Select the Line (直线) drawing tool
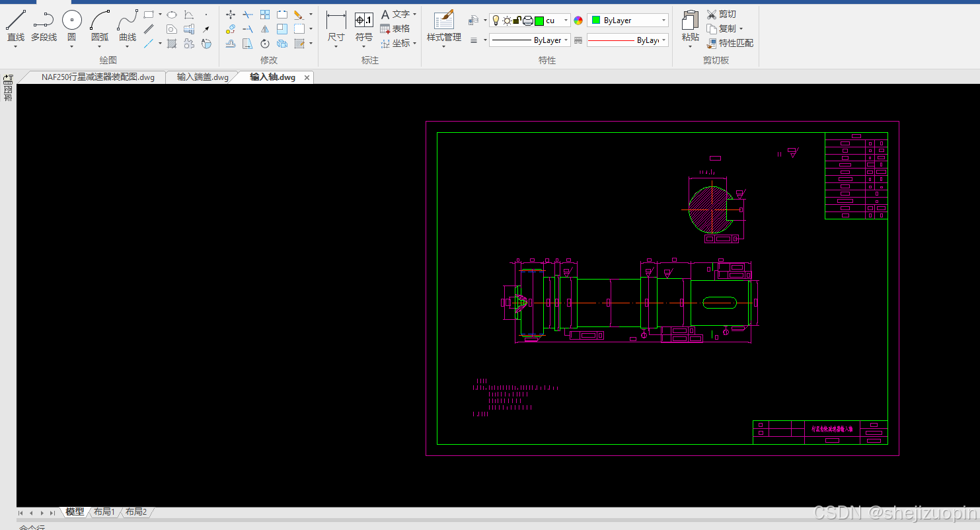The height and width of the screenshot is (530, 980). [x=16, y=26]
